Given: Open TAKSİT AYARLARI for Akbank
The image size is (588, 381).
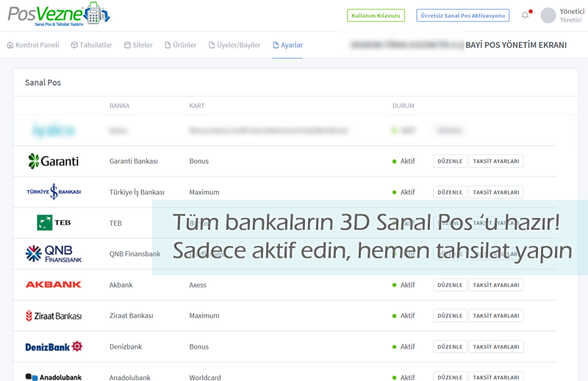Looking at the screenshot, I should pyautogui.click(x=496, y=285).
